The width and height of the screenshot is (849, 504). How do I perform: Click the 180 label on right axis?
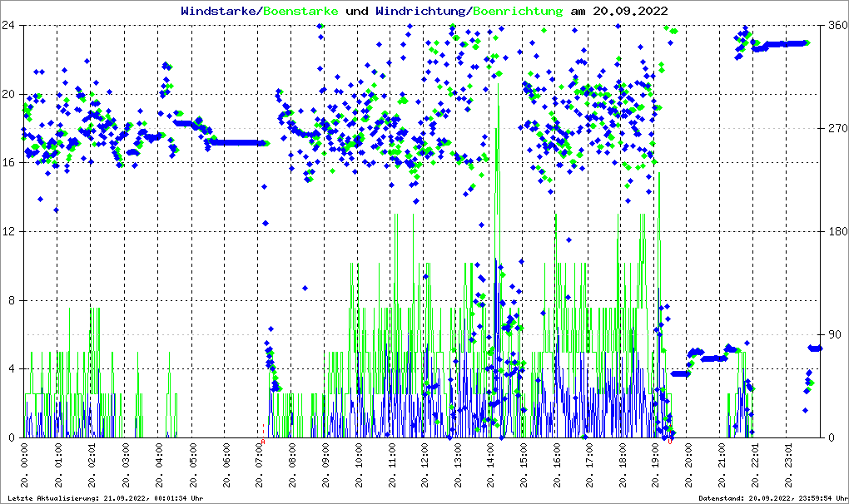pyautogui.click(x=836, y=231)
